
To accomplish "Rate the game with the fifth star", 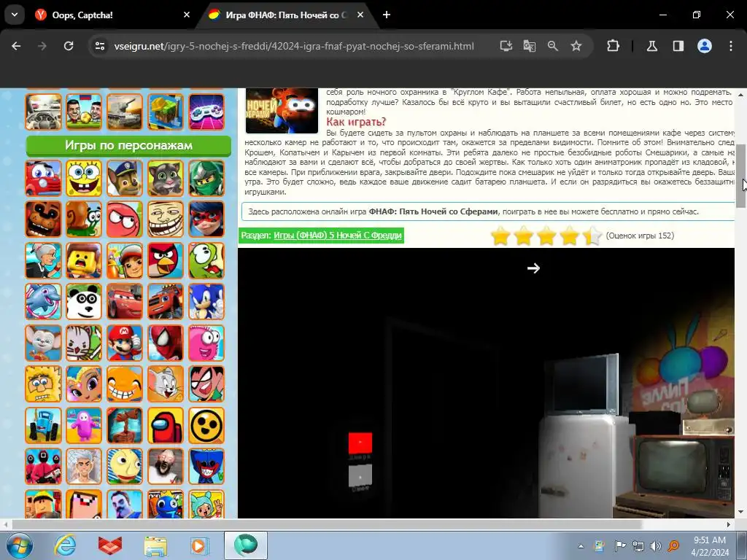I will [x=592, y=236].
